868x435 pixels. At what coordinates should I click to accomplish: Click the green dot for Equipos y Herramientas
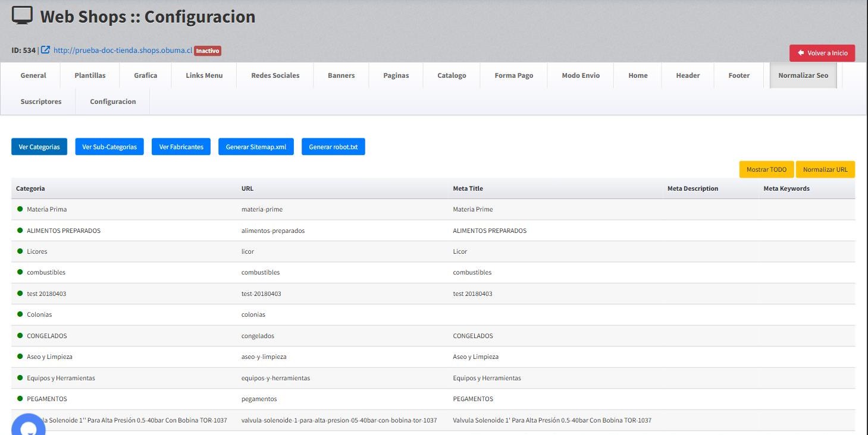coord(20,378)
